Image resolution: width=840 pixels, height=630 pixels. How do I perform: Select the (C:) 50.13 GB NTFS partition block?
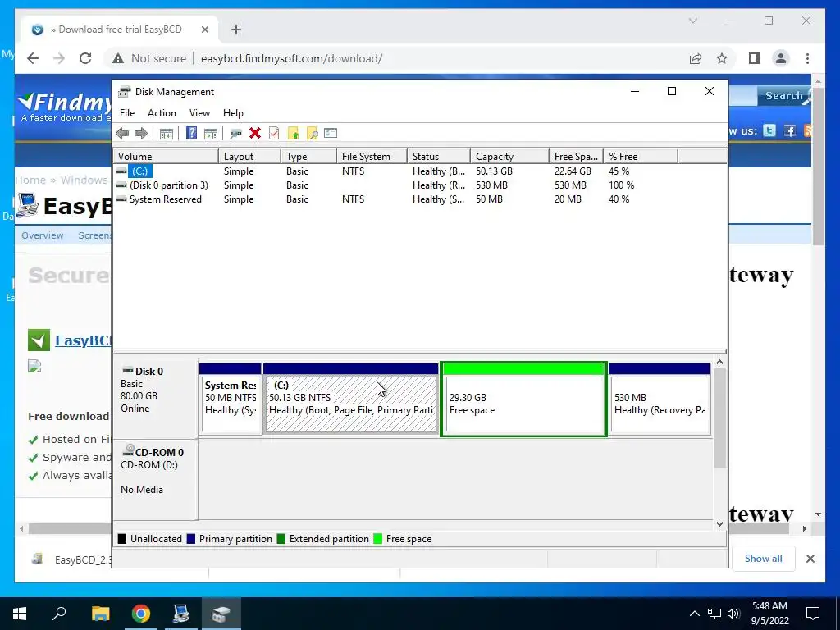pyautogui.click(x=351, y=399)
